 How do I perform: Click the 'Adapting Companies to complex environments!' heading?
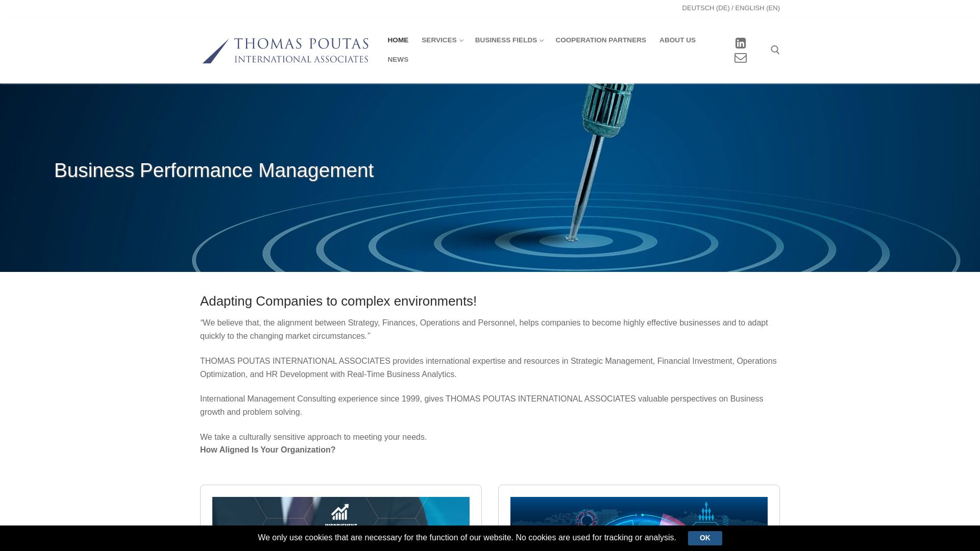pos(338,301)
